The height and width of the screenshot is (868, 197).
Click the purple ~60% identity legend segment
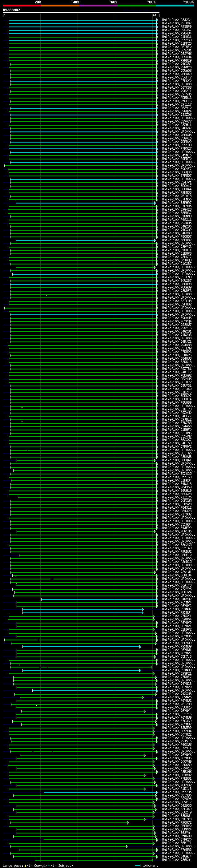(x=99, y=6)
